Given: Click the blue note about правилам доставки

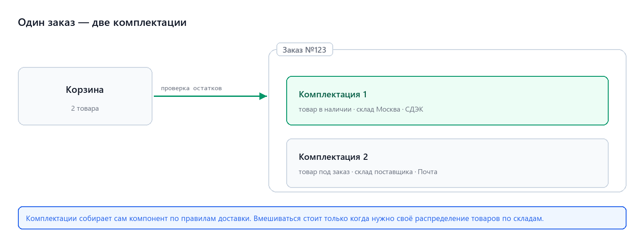Looking at the screenshot, I should (322, 218).
